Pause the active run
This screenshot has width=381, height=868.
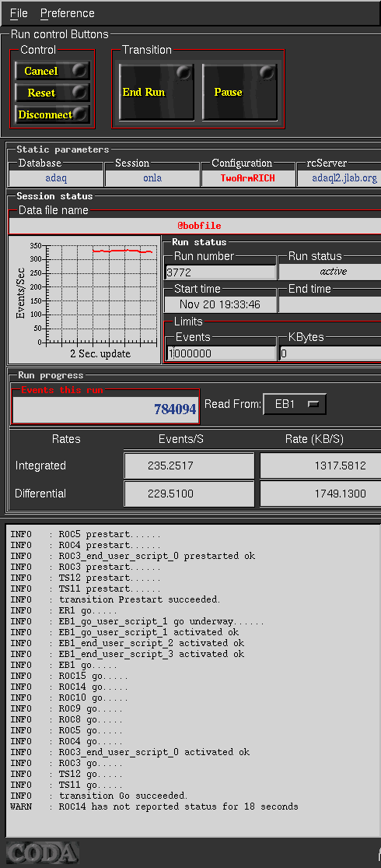tap(239, 92)
